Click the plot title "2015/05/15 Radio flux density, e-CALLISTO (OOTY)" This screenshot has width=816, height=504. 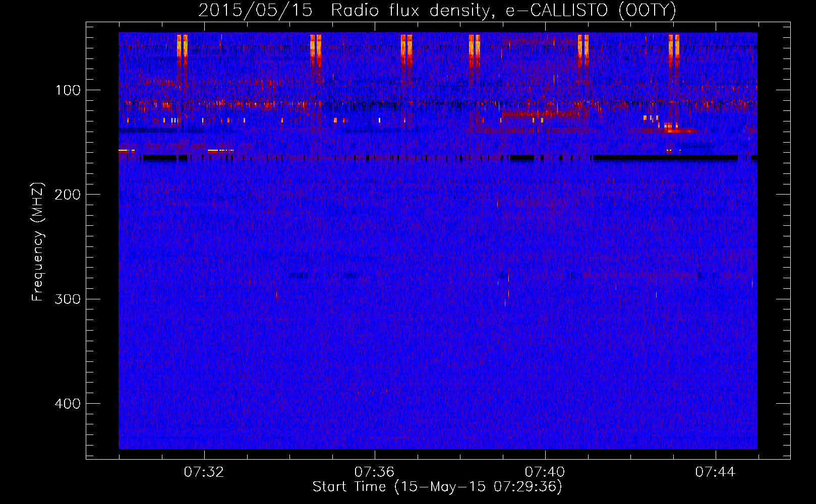437,11
